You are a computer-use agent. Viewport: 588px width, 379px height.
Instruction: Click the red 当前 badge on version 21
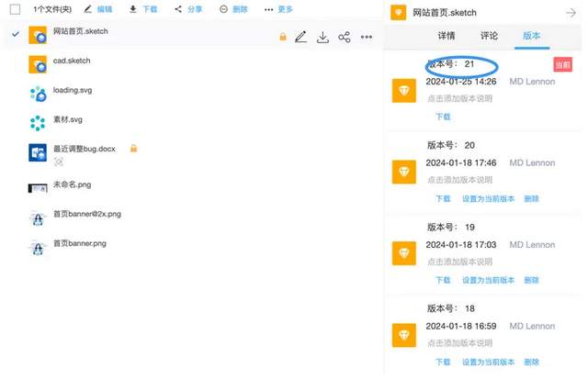coord(563,65)
